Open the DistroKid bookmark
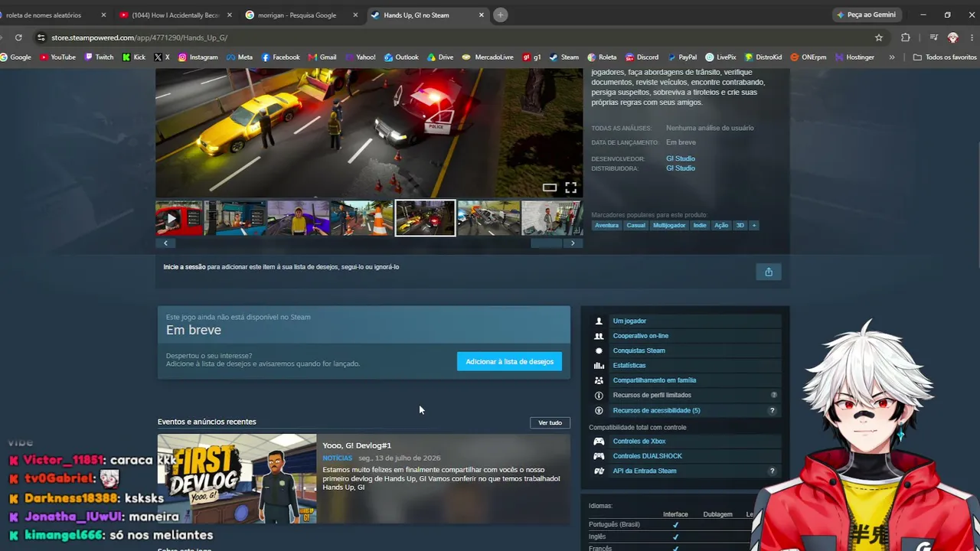 pos(763,57)
